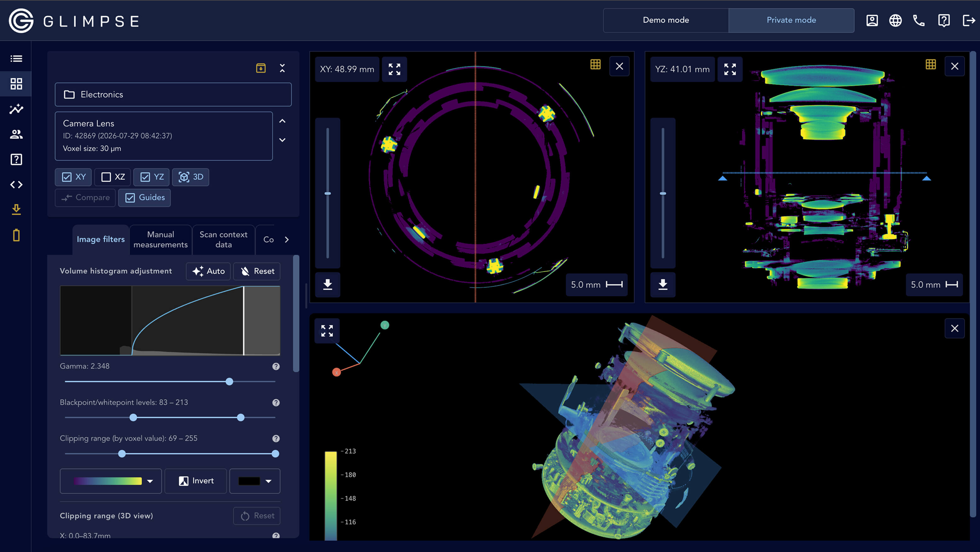Click the yellow archive icon above Electronics
Viewport: 980px width, 552px height.
[261, 68]
